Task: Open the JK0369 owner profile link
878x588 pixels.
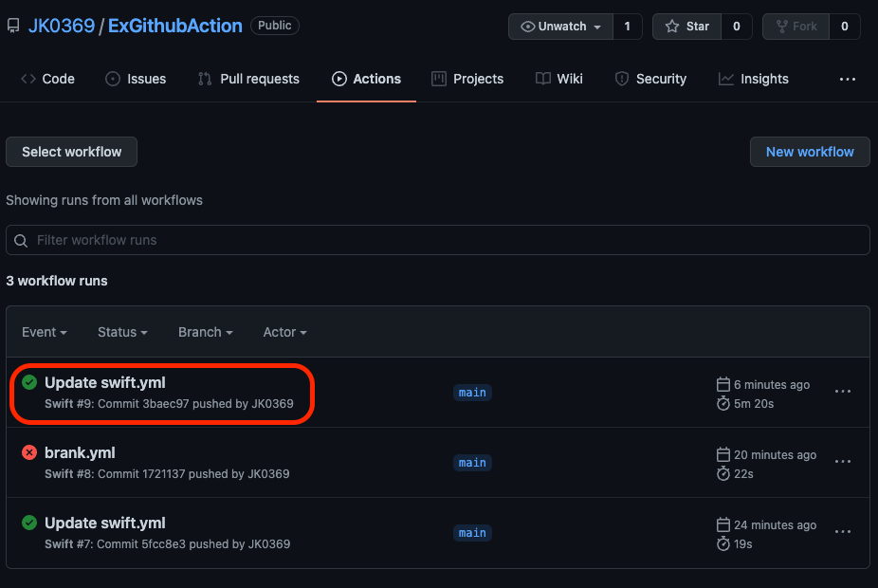Action: (x=62, y=26)
